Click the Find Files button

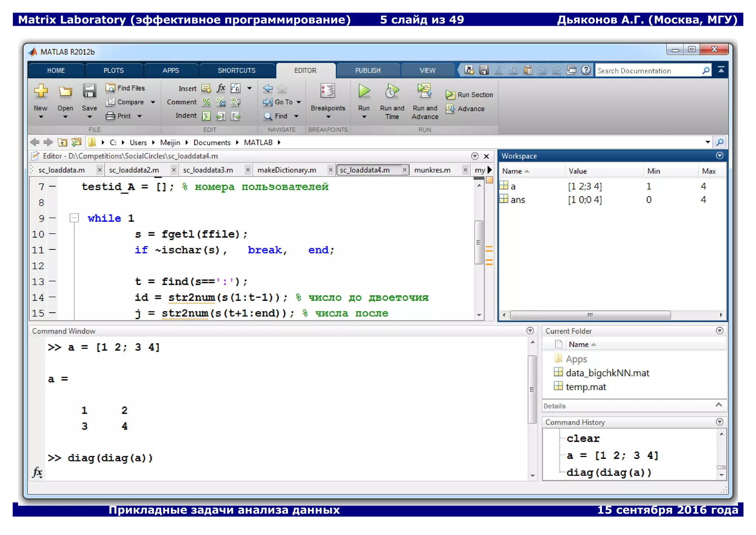(x=126, y=88)
